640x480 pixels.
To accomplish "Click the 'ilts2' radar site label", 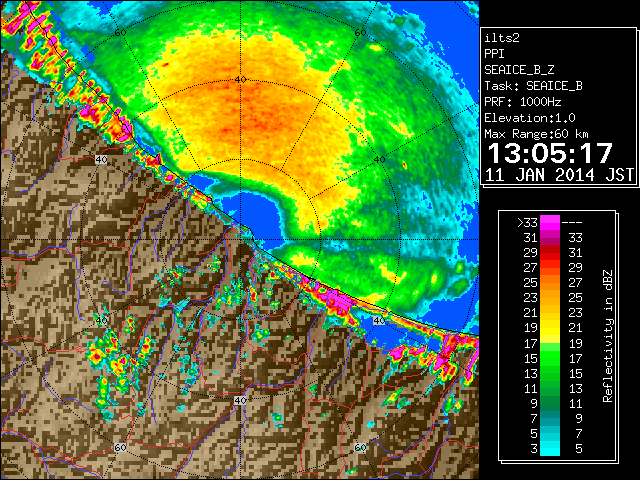I will 502,38.
